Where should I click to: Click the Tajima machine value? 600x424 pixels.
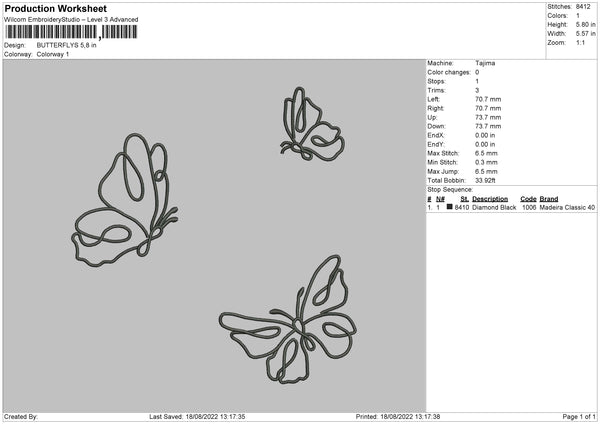click(x=485, y=63)
